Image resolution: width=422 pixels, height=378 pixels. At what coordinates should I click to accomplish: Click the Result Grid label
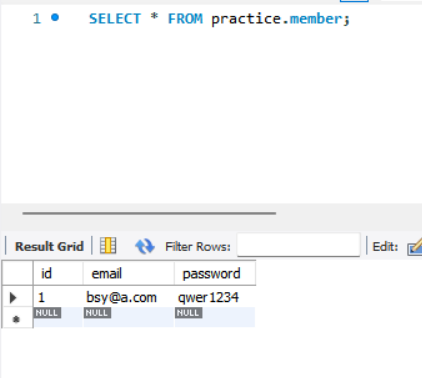click(49, 246)
